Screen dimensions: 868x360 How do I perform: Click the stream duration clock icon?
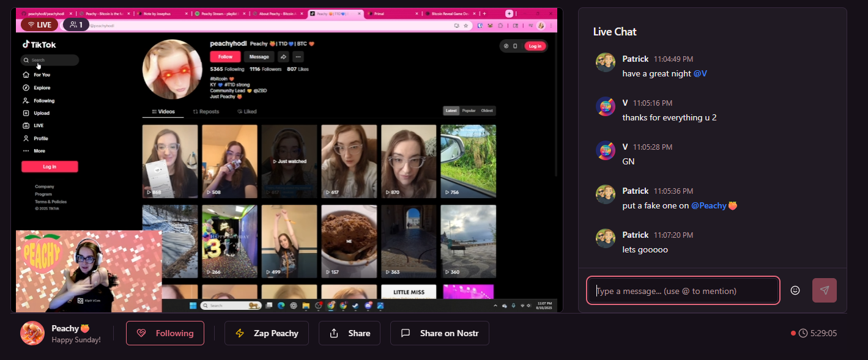coord(803,333)
